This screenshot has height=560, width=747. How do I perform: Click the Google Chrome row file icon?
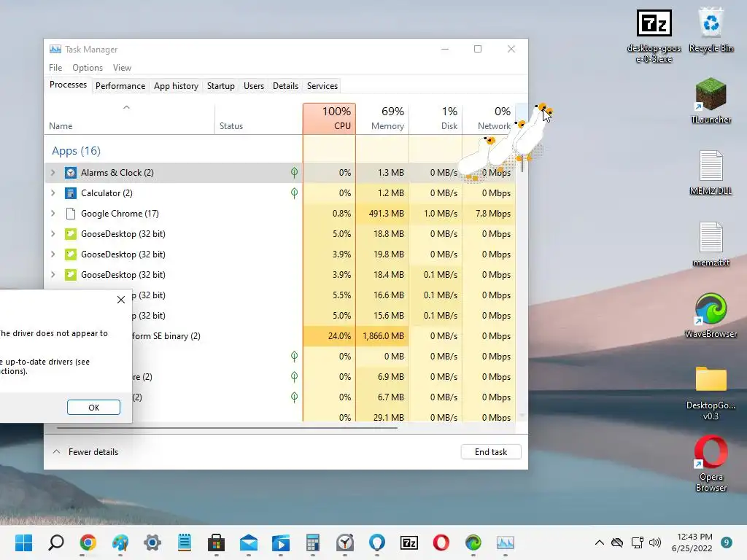[x=71, y=214]
